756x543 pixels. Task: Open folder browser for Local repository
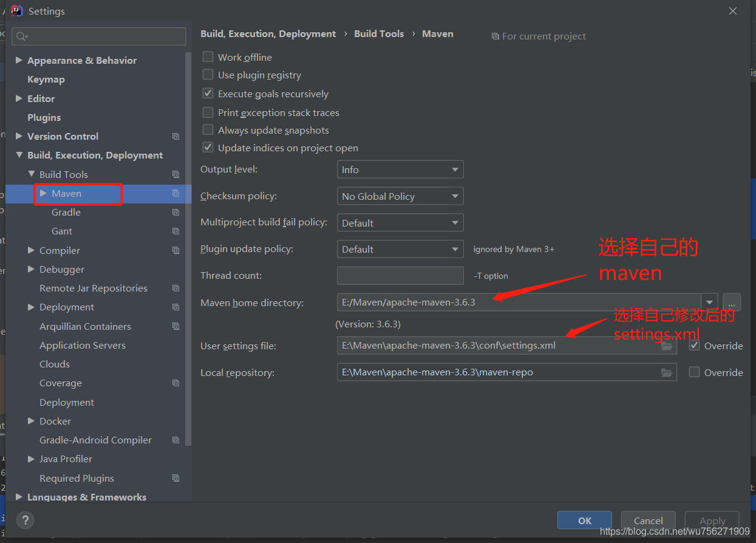coord(667,372)
